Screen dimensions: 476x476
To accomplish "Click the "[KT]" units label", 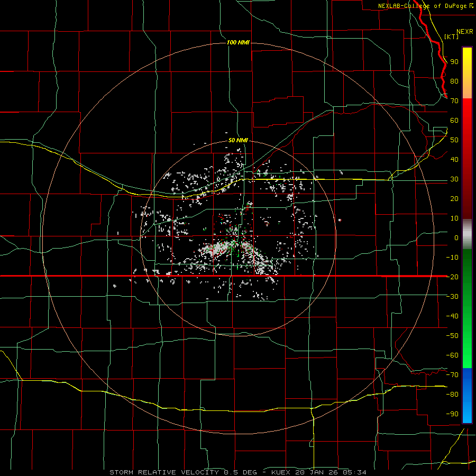I will 452,36.
